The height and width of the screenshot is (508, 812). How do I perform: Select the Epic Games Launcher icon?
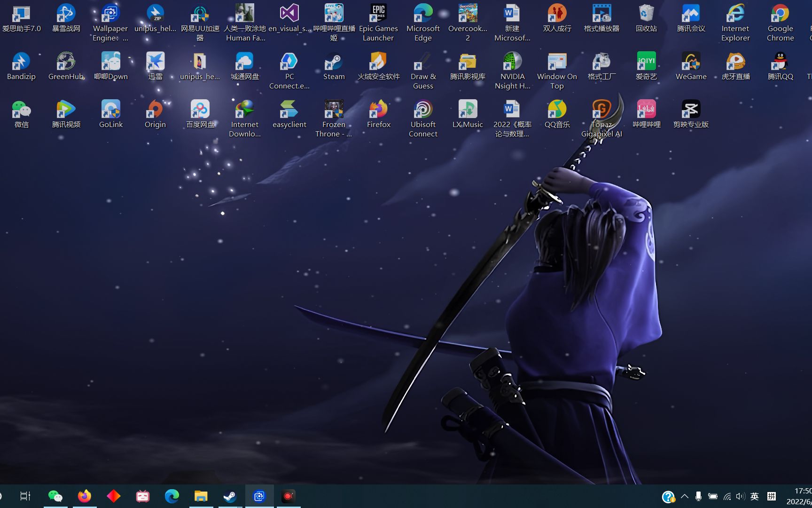pyautogui.click(x=378, y=24)
